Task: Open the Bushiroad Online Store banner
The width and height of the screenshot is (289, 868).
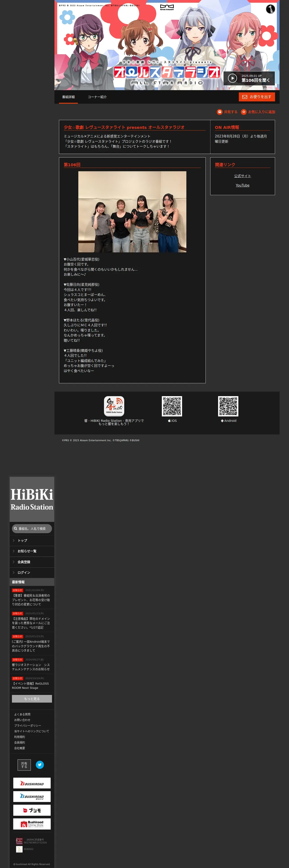Action: click(x=32, y=824)
